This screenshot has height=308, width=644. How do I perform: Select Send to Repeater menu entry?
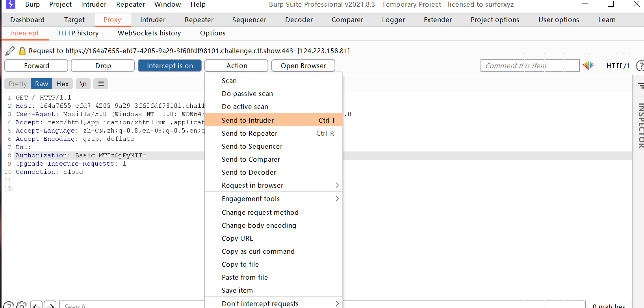pyautogui.click(x=274, y=133)
